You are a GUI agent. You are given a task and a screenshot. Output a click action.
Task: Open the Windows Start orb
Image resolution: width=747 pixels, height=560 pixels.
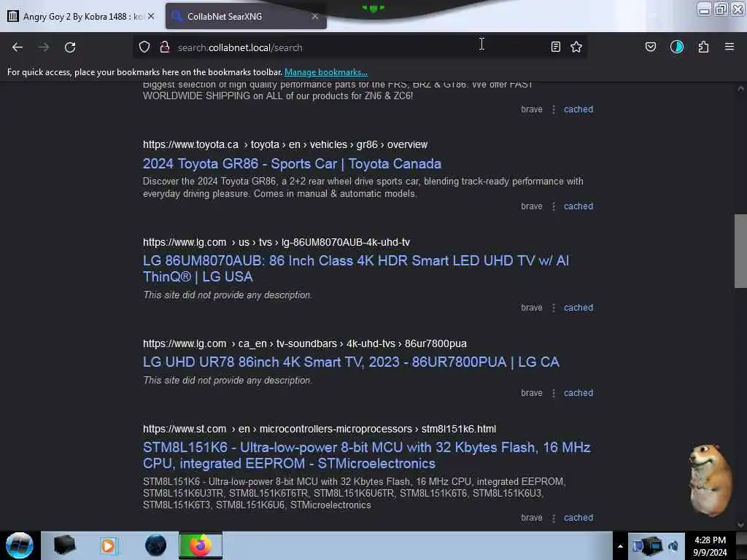tap(20, 545)
